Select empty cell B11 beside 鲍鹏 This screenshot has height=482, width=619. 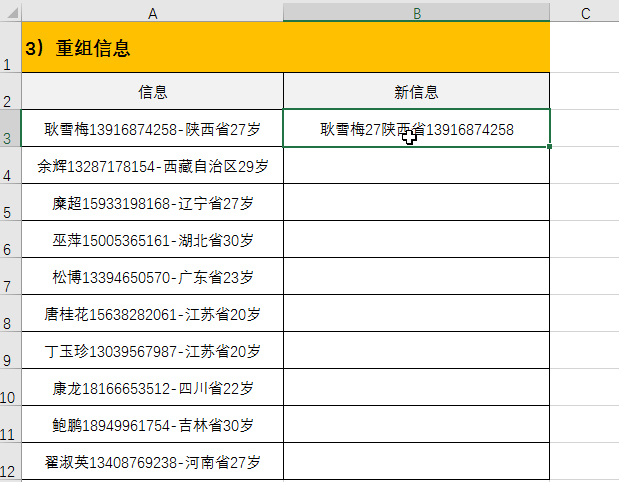tap(416, 424)
